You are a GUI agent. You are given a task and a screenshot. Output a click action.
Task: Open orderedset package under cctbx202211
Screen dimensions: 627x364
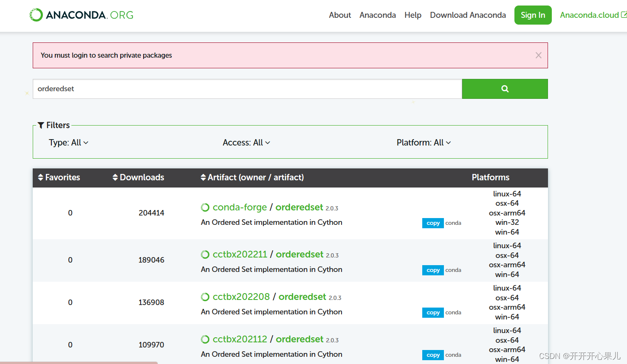point(299,255)
